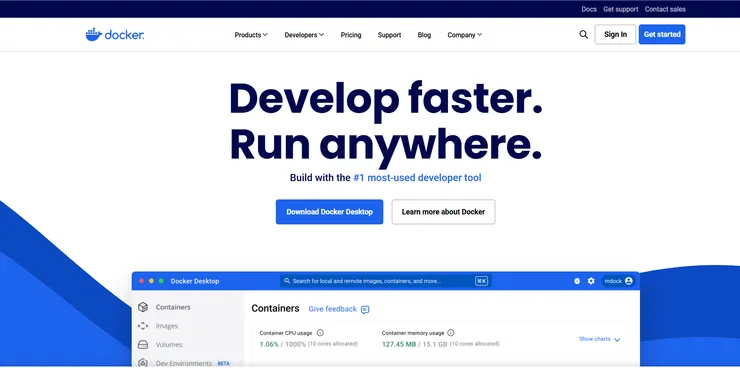Click Get support in top bar
The height and width of the screenshot is (368, 740).
click(x=621, y=9)
